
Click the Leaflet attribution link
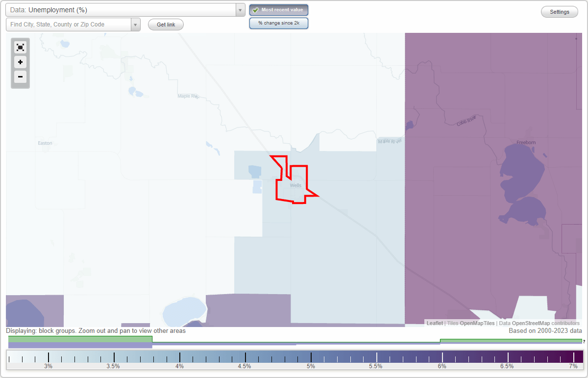tap(434, 323)
